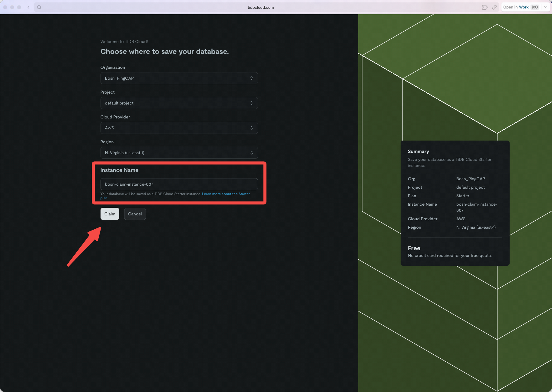Click the red close window button
552x392 pixels.
tap(5, 7)
